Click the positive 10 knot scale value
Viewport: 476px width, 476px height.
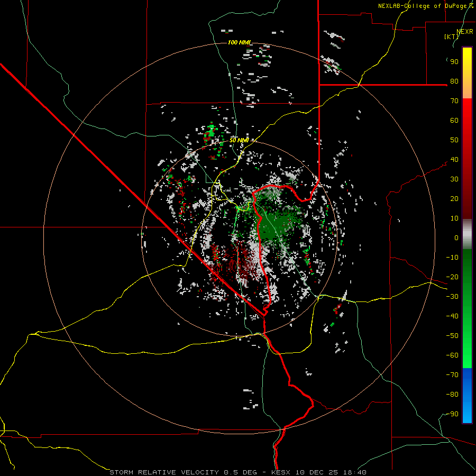[454, 218]
